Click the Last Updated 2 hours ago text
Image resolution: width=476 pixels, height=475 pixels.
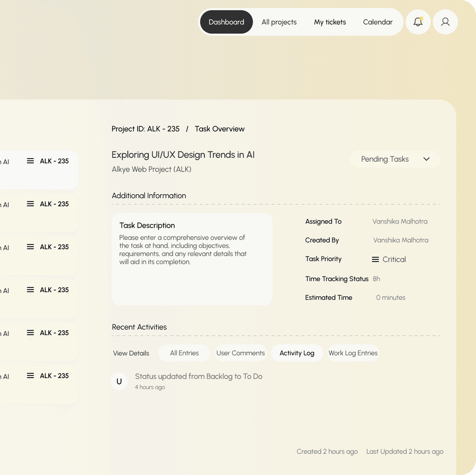click(x=405, y=451)
